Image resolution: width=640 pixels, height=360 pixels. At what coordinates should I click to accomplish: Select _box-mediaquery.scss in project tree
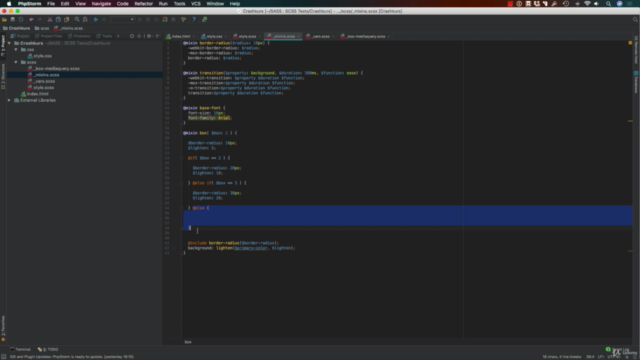tap(53, 69)
